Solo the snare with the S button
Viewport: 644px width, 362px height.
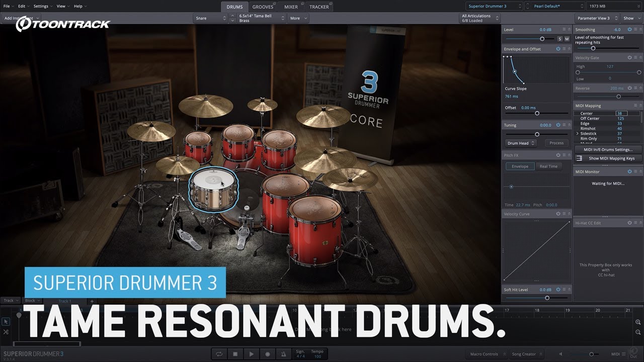pos(559,39)
